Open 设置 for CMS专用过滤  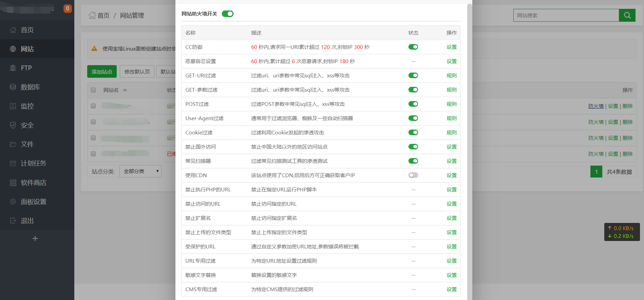pyautogui.click(x=452, y=289)
